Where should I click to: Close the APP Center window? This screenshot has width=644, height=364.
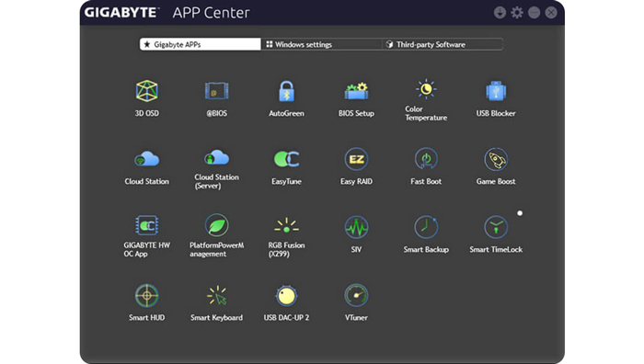tap(551, 13)
